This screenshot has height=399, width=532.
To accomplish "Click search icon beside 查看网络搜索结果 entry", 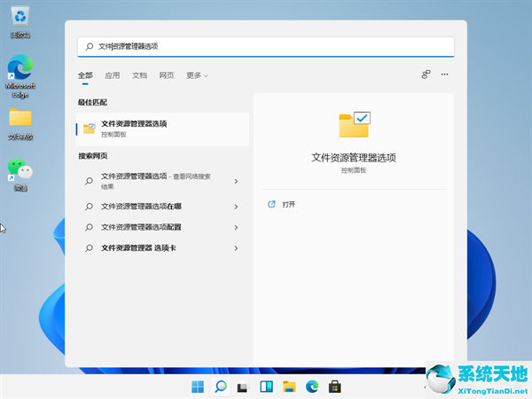I will click(89, 181).
